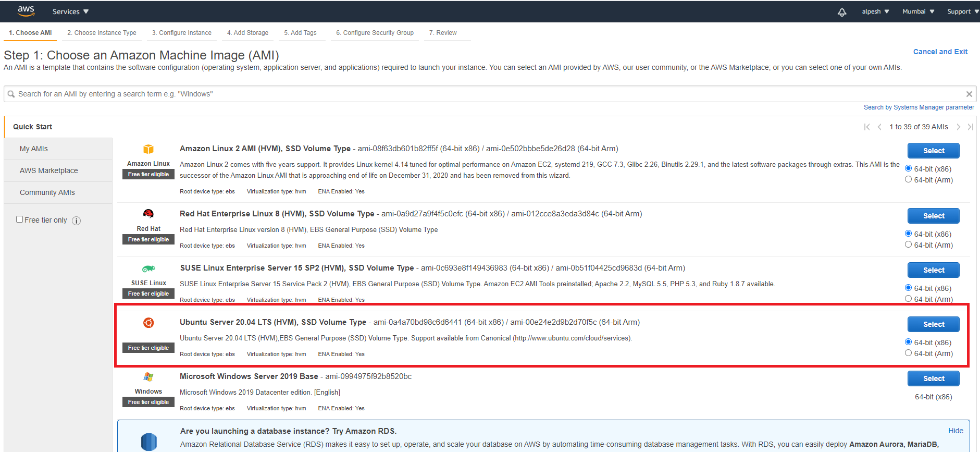This screenshot has width=980, height=452.
Task: Go to previous page of AMIs arrow
Action: point(879,127)
